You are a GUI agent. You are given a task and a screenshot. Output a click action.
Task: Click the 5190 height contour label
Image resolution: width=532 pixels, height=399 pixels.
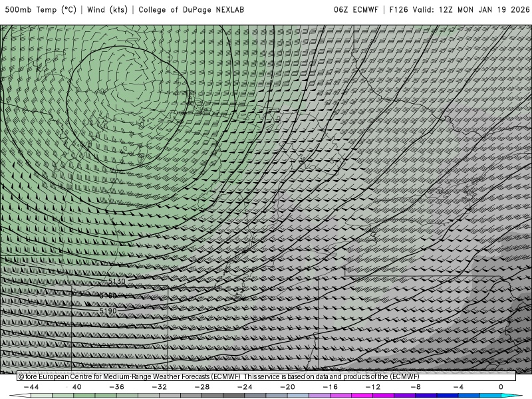108,311
